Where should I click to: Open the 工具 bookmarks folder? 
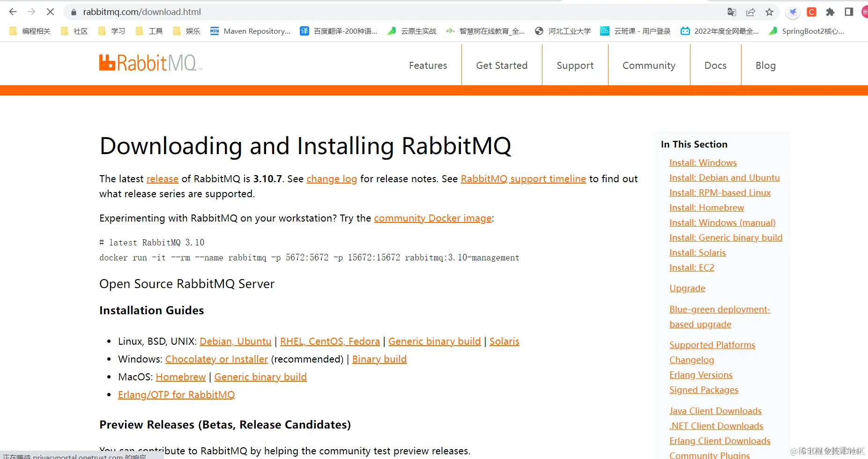click(149, 31)
